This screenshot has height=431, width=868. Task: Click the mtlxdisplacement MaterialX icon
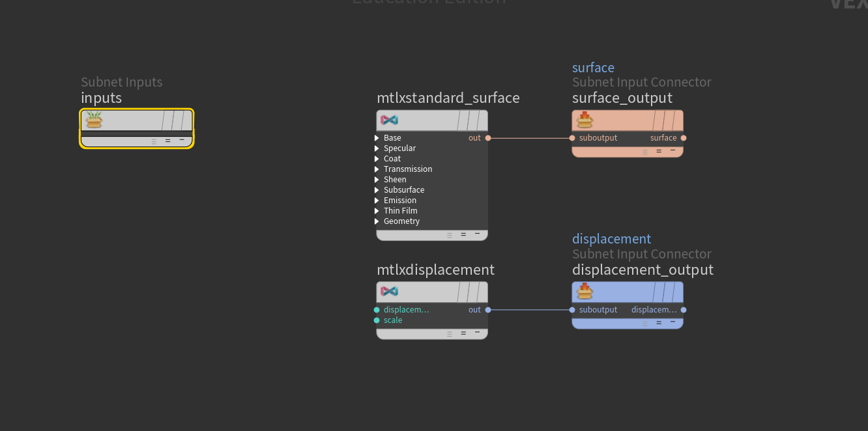coord(390,292)
